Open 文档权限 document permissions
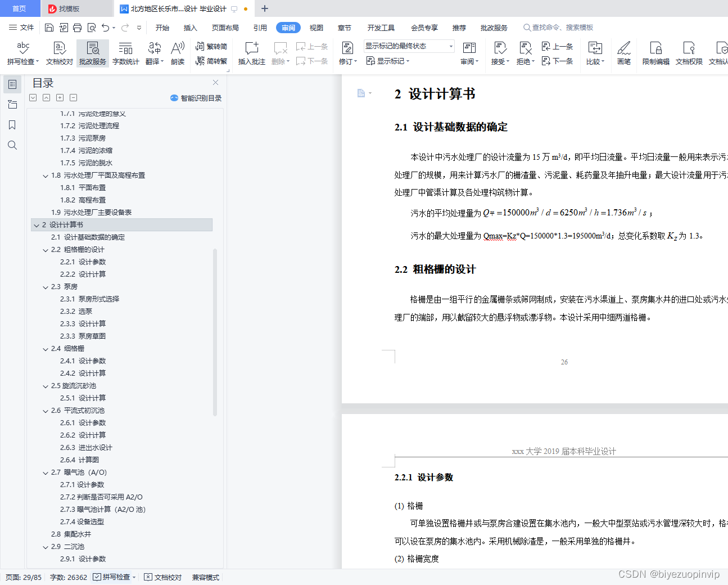Image resolution: width=728 pixels, height=585 pixels. 688,53
